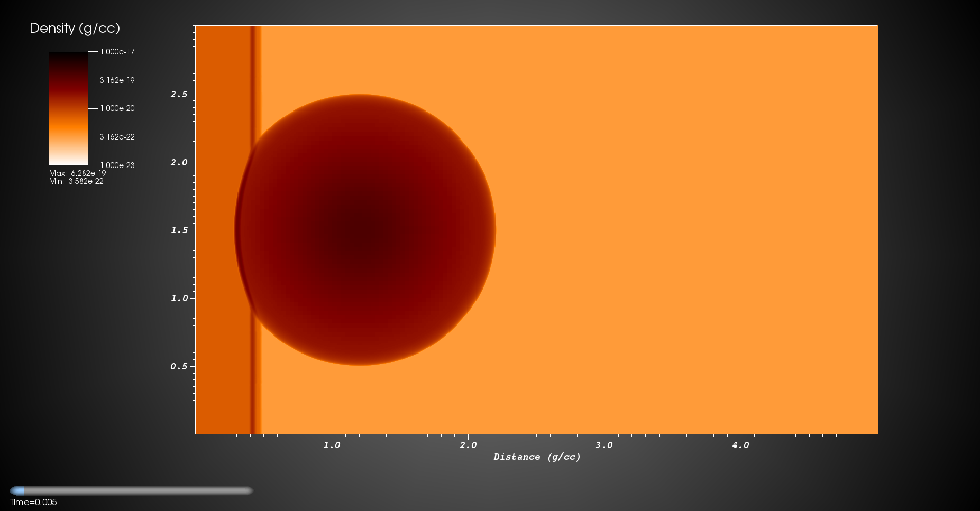Click the "Time=0.005" label
980x511 pixels.
click(33, 502)
